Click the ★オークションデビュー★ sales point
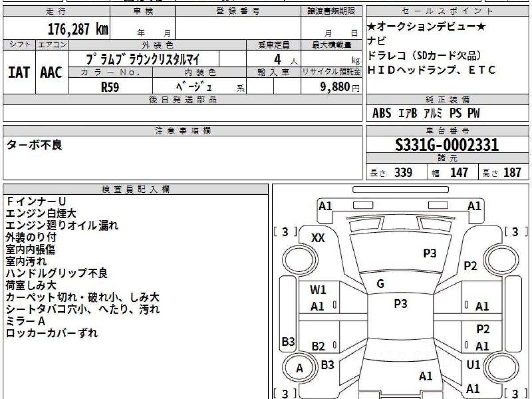 [427, 27]
